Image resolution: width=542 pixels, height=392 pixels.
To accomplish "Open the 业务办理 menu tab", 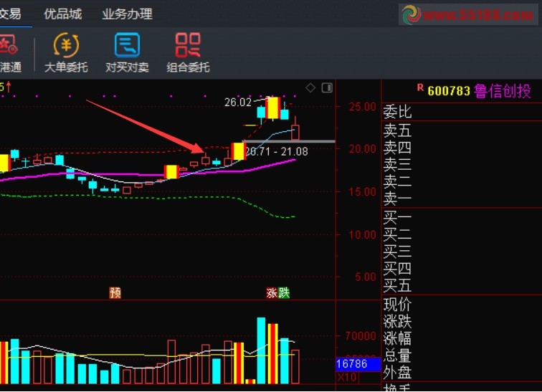I will click(x=127, y=14).
